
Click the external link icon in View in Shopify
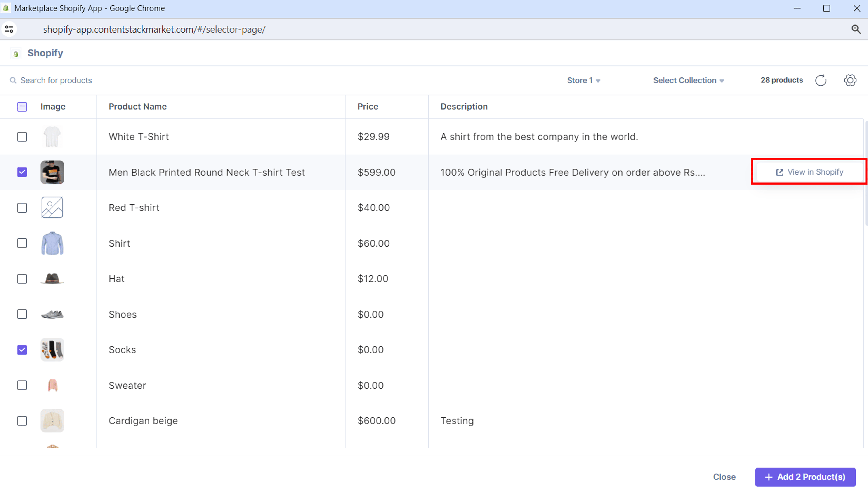(780, 172)
